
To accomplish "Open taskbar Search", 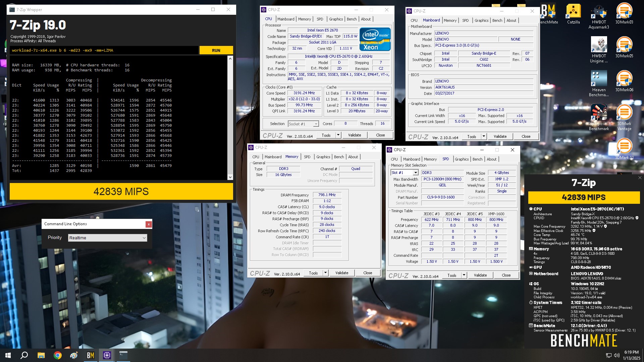I will click(x=24, y=355).
